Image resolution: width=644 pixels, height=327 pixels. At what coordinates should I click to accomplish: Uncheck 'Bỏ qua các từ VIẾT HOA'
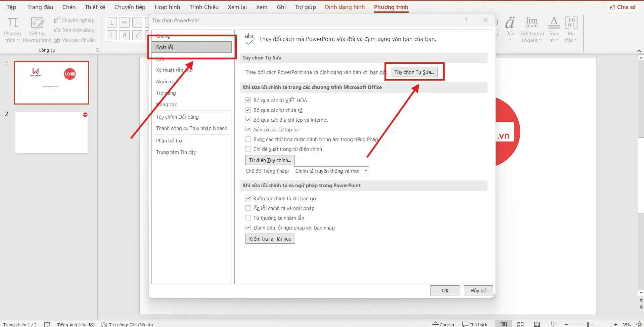(x=248, y=100)
